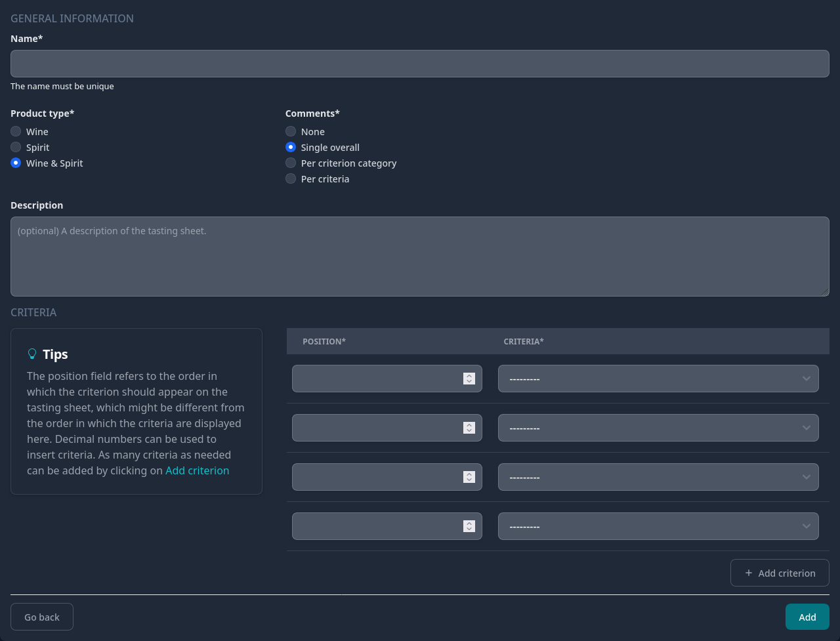840x641 pixels.
Task: Click the Description textarea resize handle
Action: coord(825,292)
